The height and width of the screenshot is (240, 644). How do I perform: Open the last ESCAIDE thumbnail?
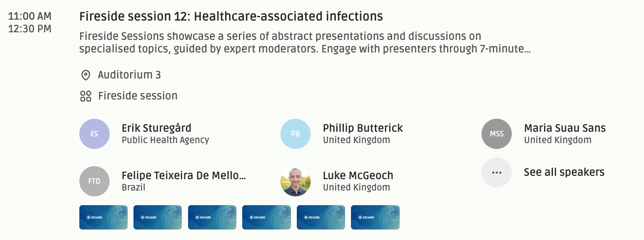pyautogui.click(x=375, y=217)
